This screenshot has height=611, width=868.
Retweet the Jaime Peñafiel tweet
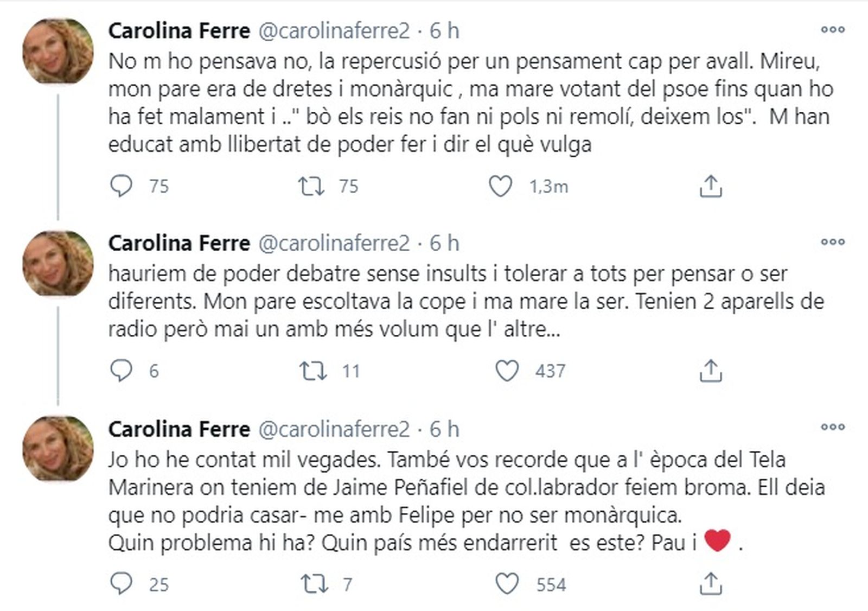pos(313,584)
